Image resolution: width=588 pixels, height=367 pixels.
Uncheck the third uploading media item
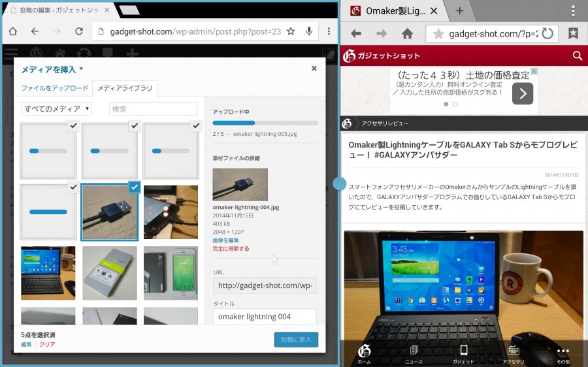196,125
